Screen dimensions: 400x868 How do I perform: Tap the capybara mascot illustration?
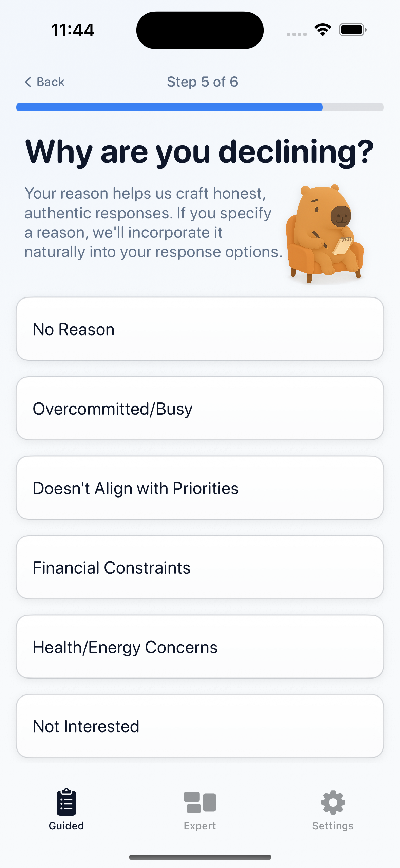325,234
